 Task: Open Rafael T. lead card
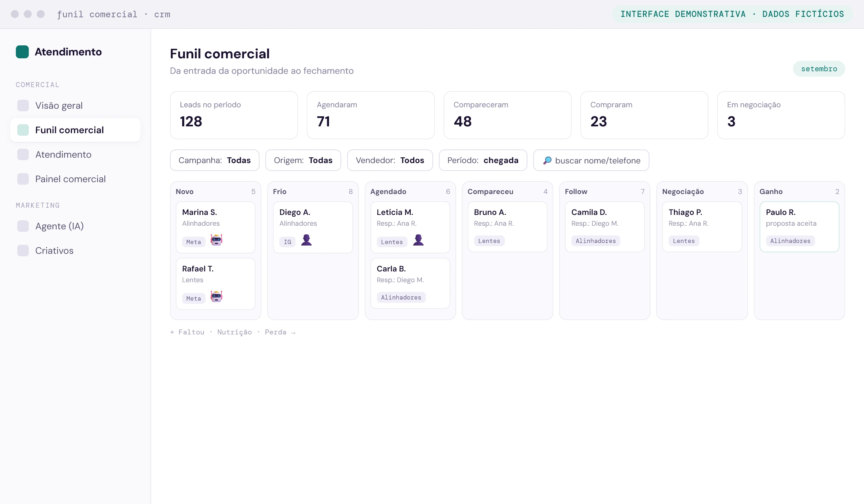tap(215, 284)
